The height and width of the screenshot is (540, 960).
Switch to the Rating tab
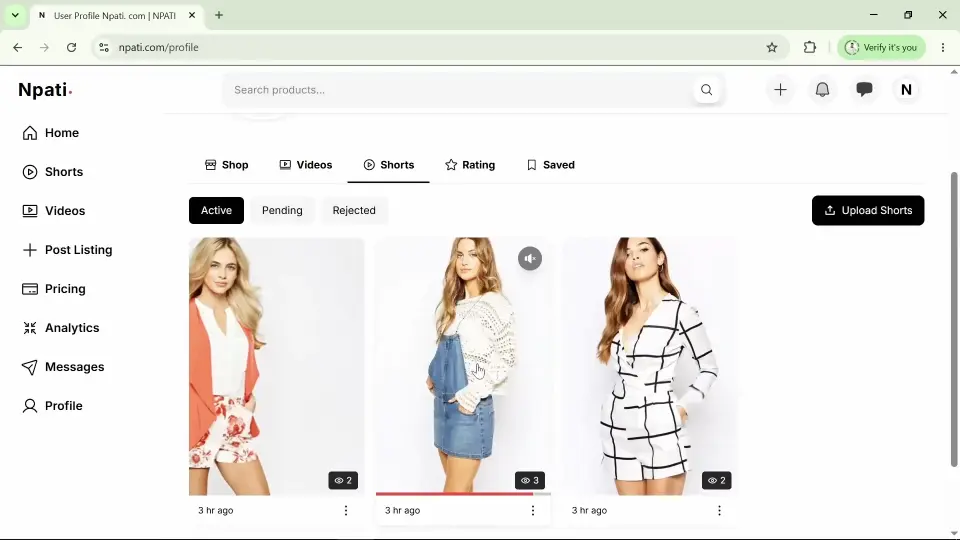tap(470, 165)
